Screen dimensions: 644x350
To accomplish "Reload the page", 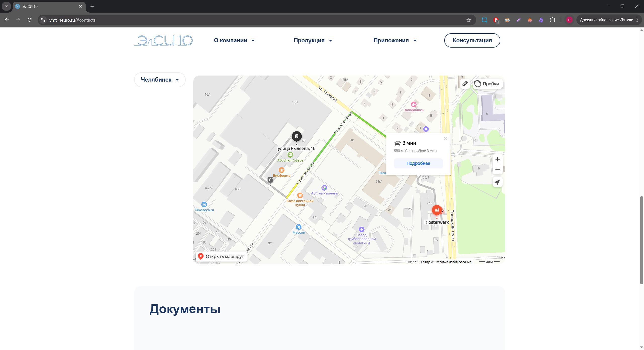I will 30,20.
